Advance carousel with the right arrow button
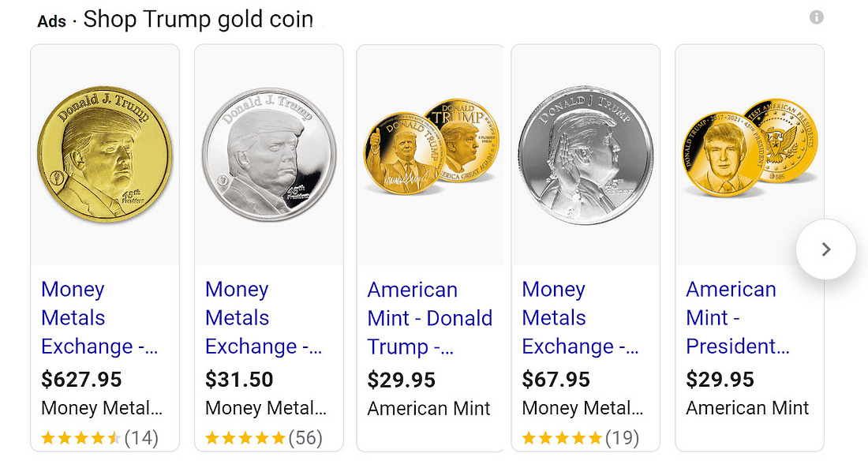 click(826, 249)
